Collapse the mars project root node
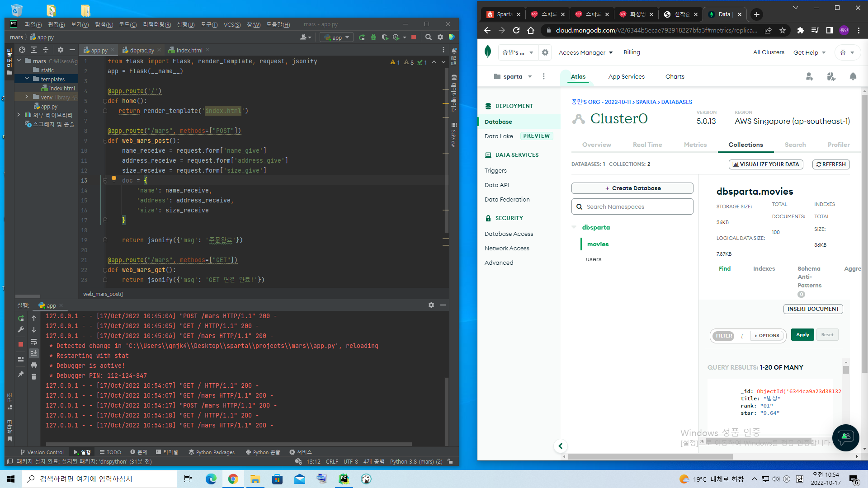Viewport: 868px width, 488px height. 19,61
